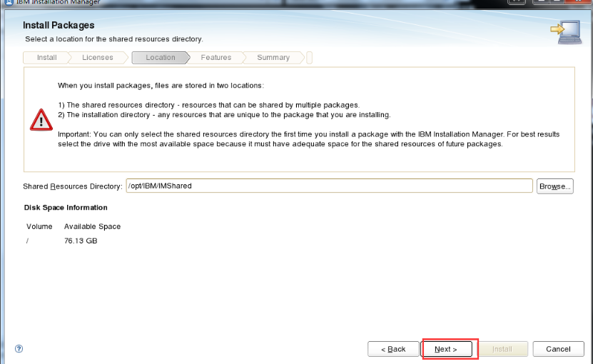
Task: Select the Location wizard step
Action: pos(161,58)
